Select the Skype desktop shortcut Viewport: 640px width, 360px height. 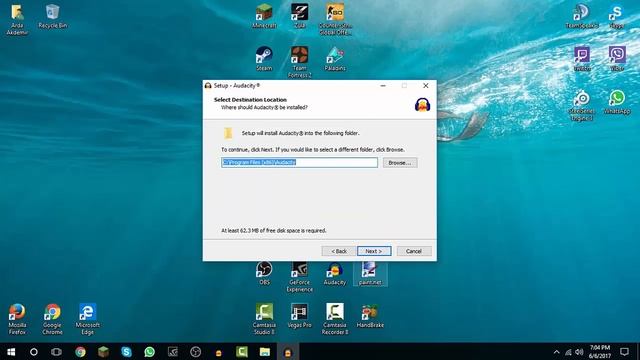pyautogui.click(x=617, y=16)
